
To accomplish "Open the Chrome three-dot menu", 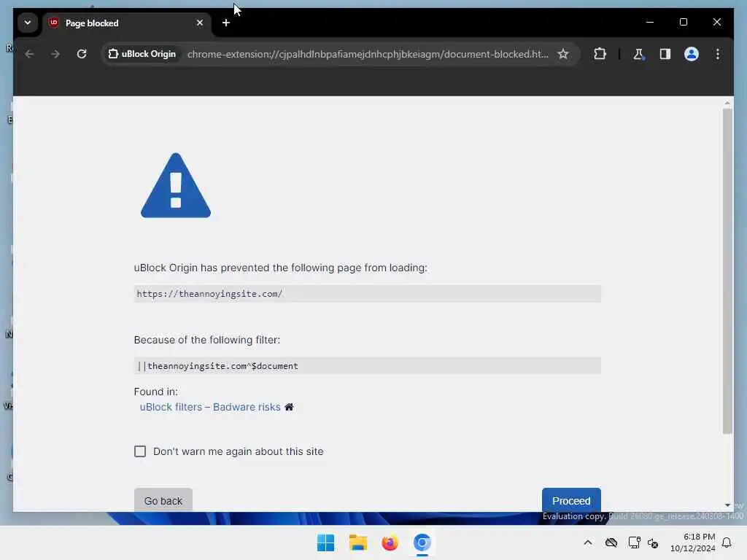I will 718,54.
